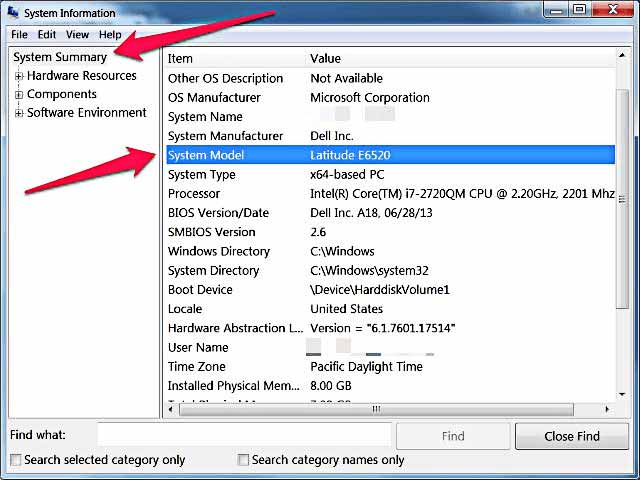Image resolution: width=640 pixels, height=480 pixels.
Task: Click the Item column header
Action: 232,59
